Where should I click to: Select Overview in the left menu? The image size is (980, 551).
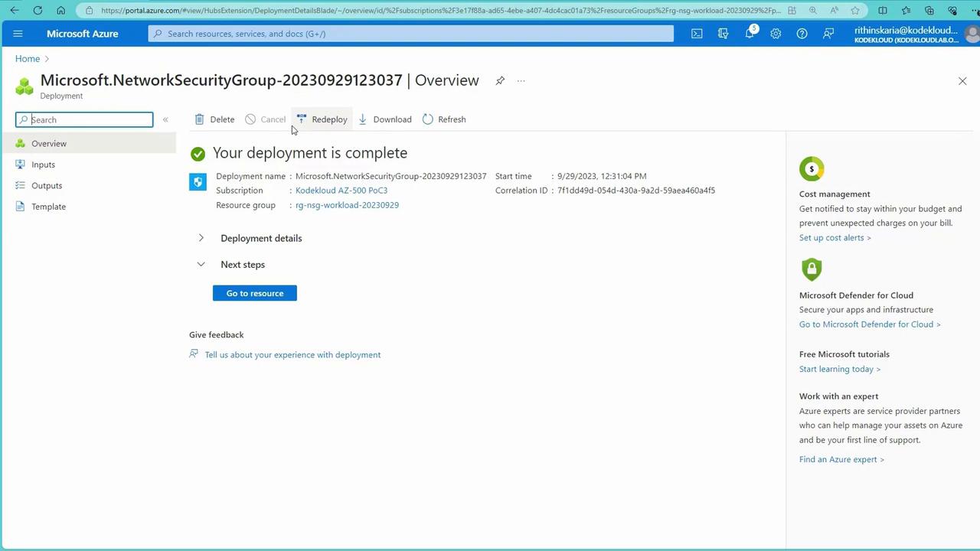(88, 143)
